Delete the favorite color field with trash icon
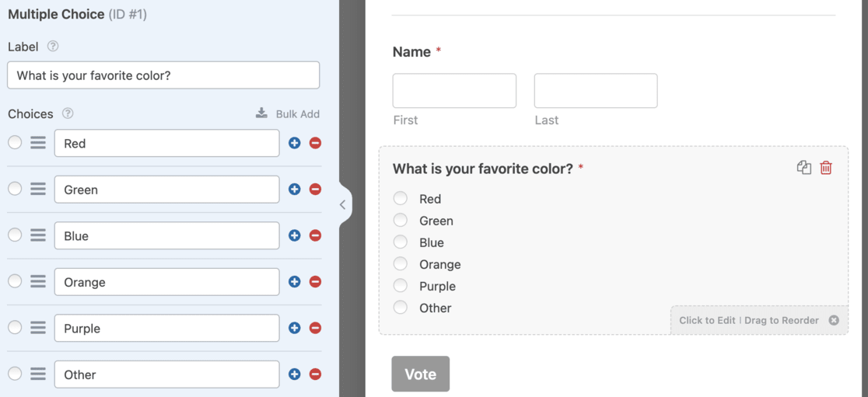This screenshot has width=868, height=397. (x=826, y=168)
